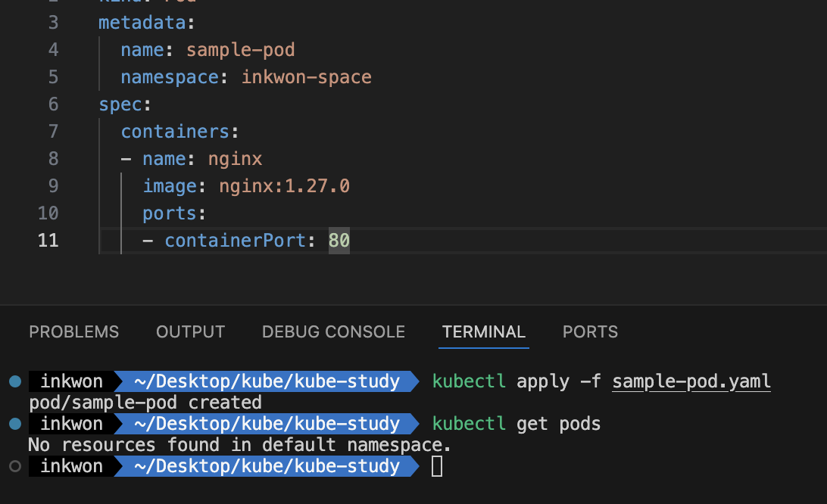Click the ports key on line 10
This screenshot has height=504, width=827.
coord(170,213)
